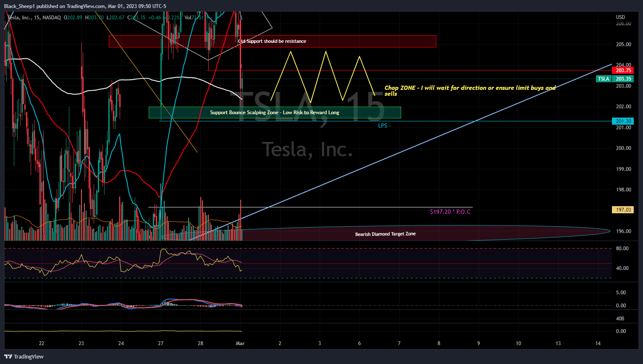This screenshot has height=364, width=643.
Task: Click the date 27 on the time axis
Action: click(161, 343)
